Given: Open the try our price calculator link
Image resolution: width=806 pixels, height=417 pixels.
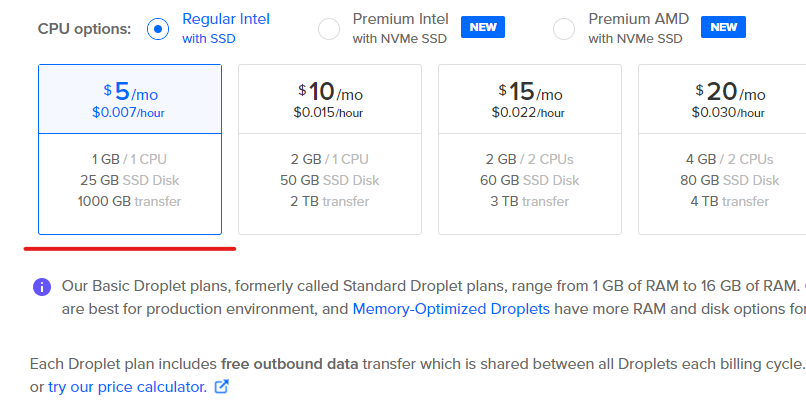Looking at the screenshot, I should coord(127,387).
